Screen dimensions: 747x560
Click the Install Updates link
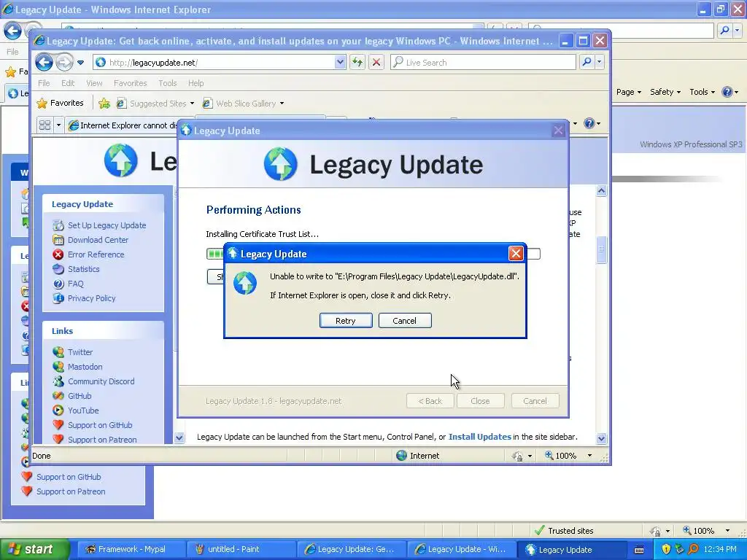point(480,437)
